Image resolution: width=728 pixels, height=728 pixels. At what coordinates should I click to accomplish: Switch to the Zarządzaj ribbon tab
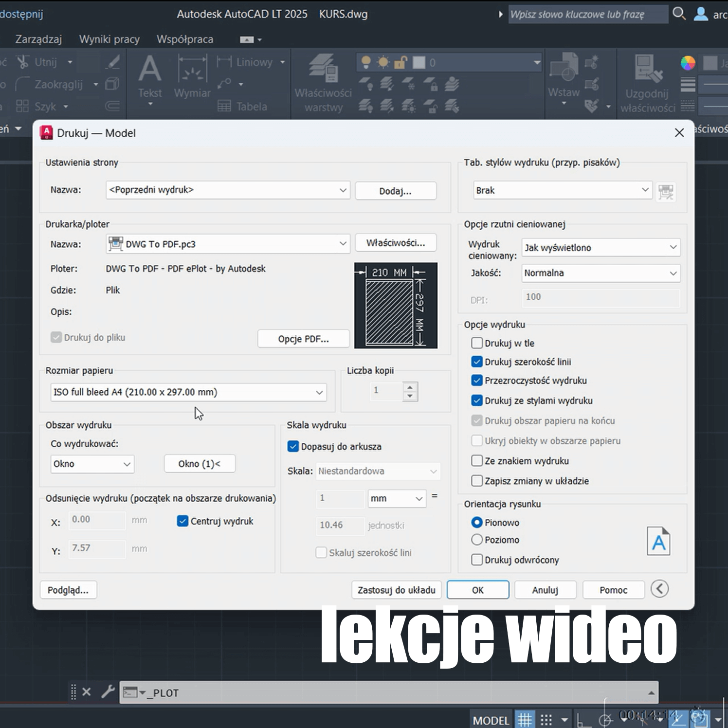[x=38, y=39]
